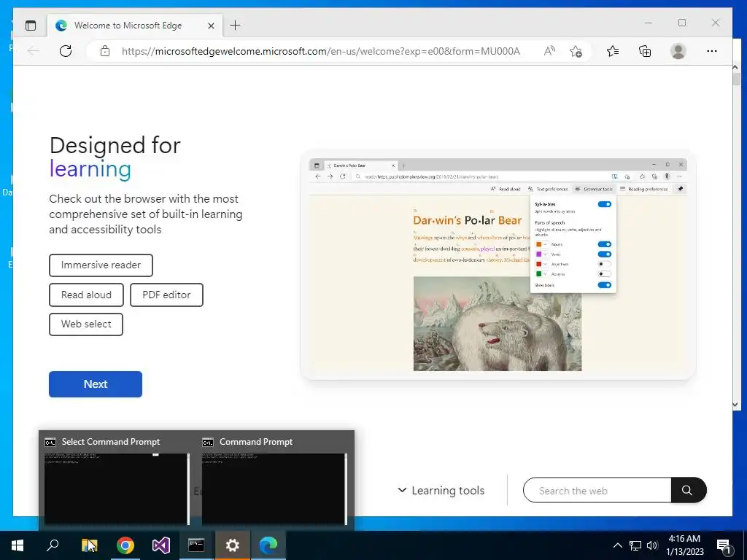Open the Collections icon

pyautogui.click(x=645, y=51)
